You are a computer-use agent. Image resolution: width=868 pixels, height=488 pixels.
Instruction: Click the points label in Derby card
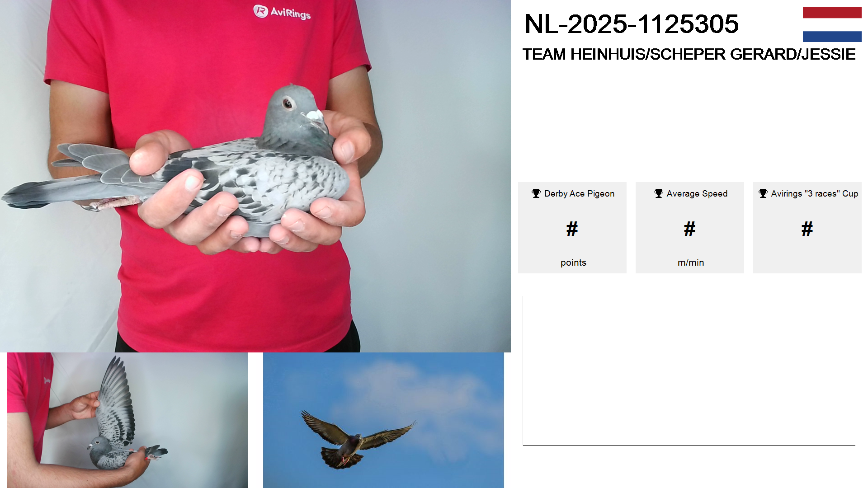click(x=573, y=263)
